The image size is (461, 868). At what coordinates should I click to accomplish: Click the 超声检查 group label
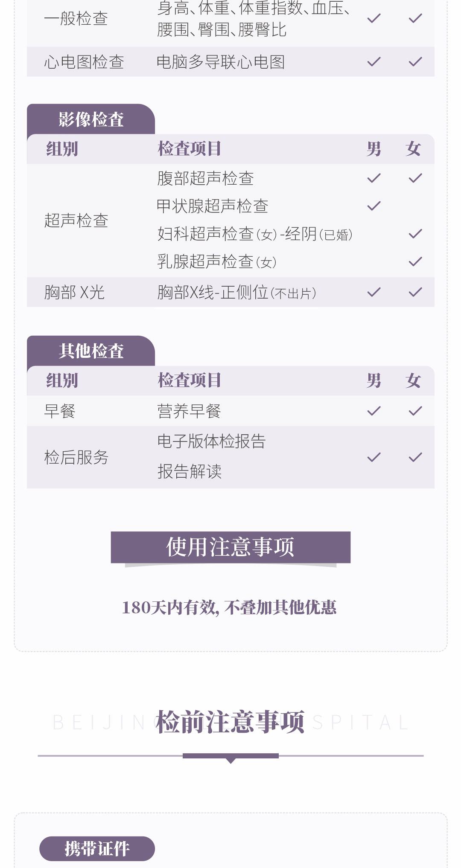click(76, 221)
